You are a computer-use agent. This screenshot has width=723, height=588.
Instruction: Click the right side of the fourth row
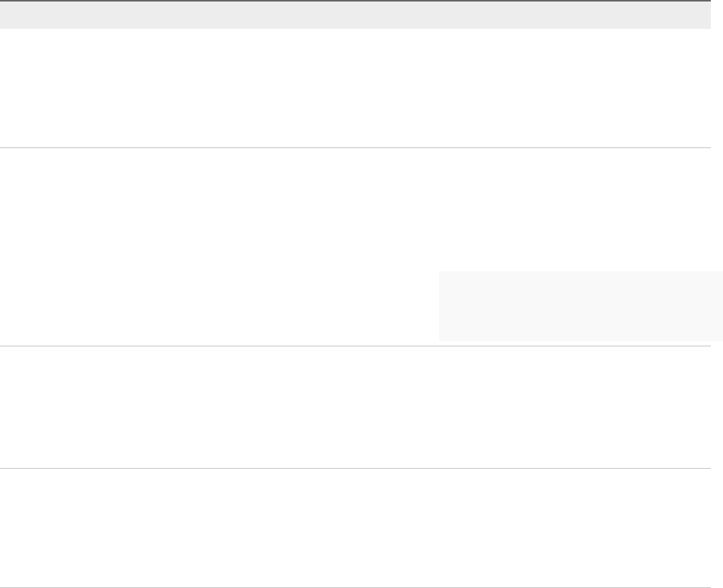[668, 527]
